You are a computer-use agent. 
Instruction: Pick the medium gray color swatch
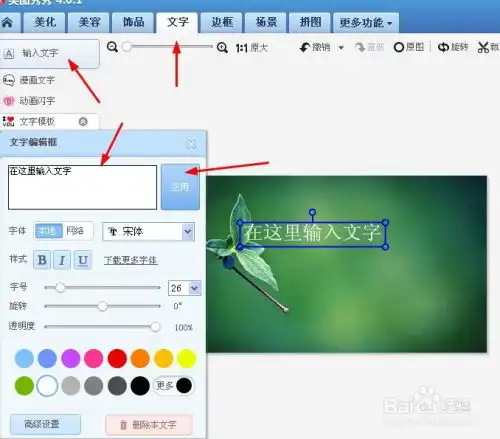[94, 386]
